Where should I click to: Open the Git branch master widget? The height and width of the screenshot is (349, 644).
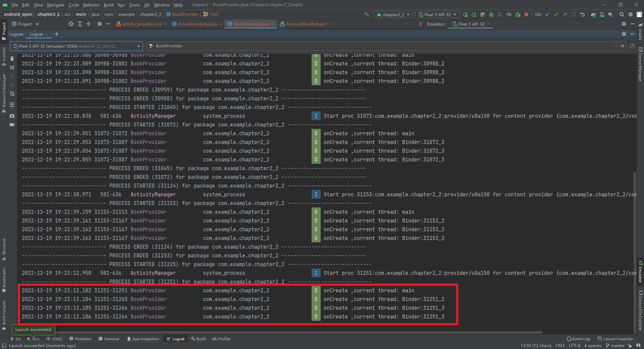615,346
